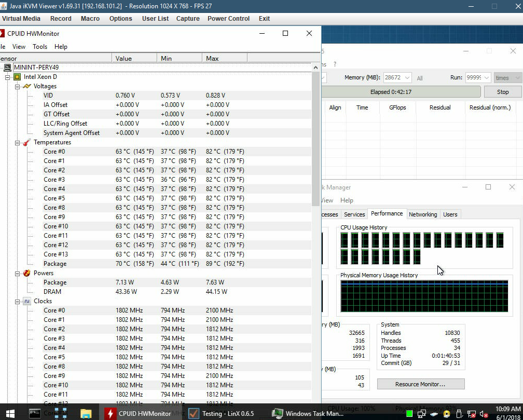
Task: Click the green CPU usage tray icon
Action: pos(409,414)
